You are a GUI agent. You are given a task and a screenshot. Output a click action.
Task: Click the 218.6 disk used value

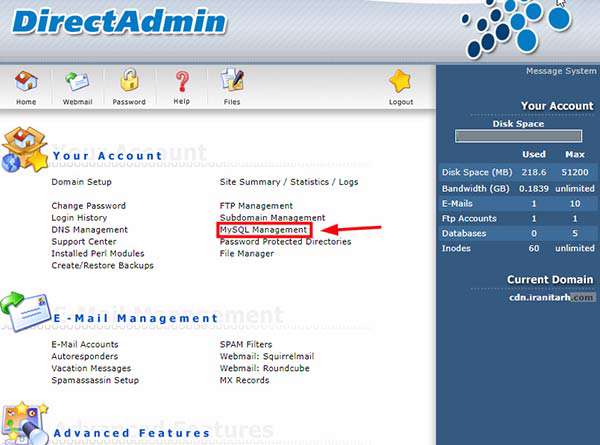tap(534, 172)
